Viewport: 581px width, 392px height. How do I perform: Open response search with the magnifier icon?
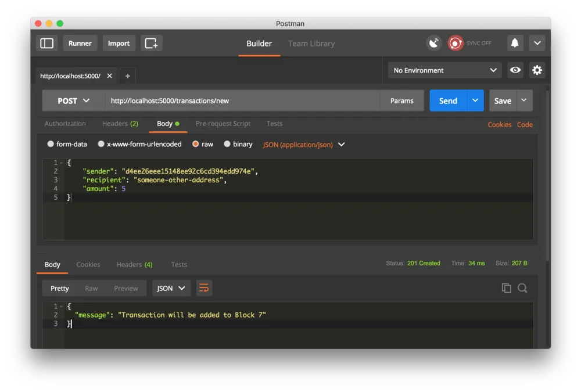(x=522, y=287)
